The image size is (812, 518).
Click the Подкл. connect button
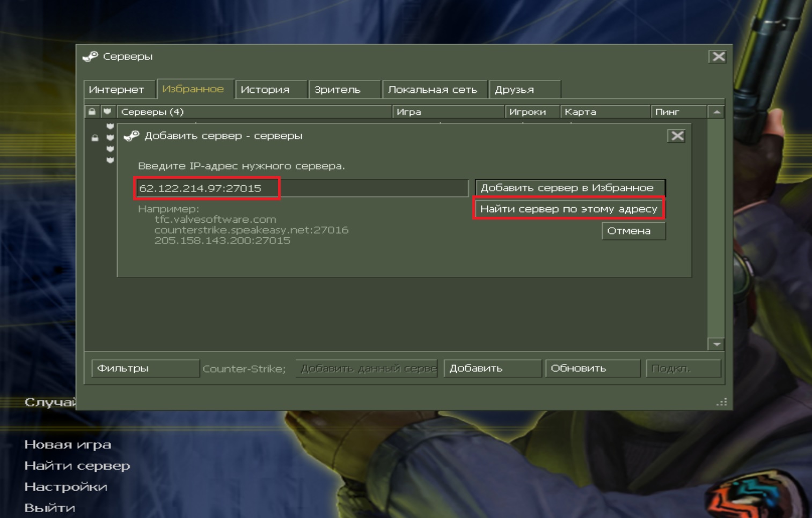click(683, 368)
